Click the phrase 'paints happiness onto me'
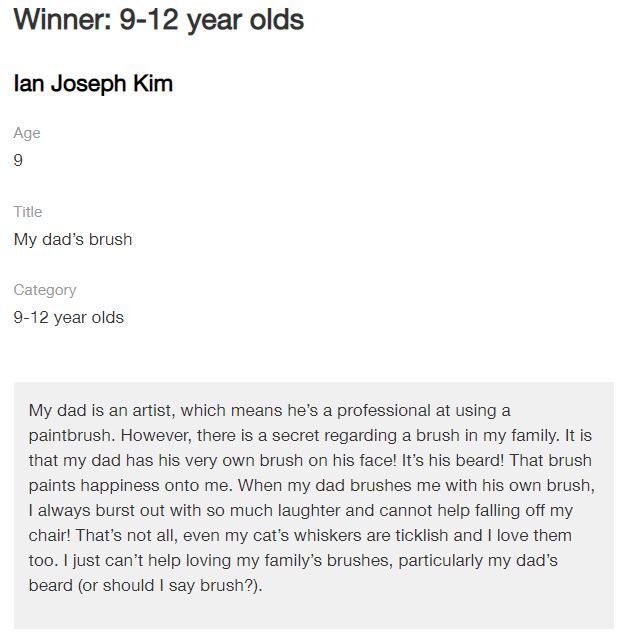Screen dimensions: 625x644 point(129,486)
